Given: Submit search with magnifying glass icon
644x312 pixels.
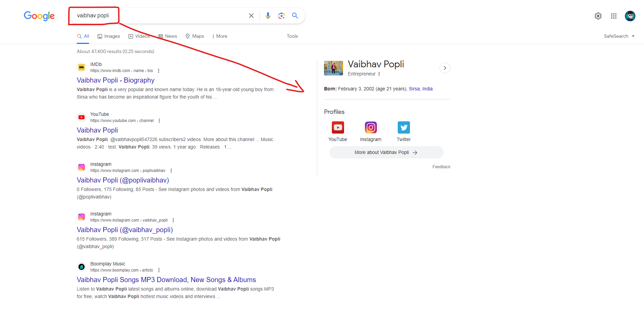Looking at the screenshot, I should coord(295,16).
